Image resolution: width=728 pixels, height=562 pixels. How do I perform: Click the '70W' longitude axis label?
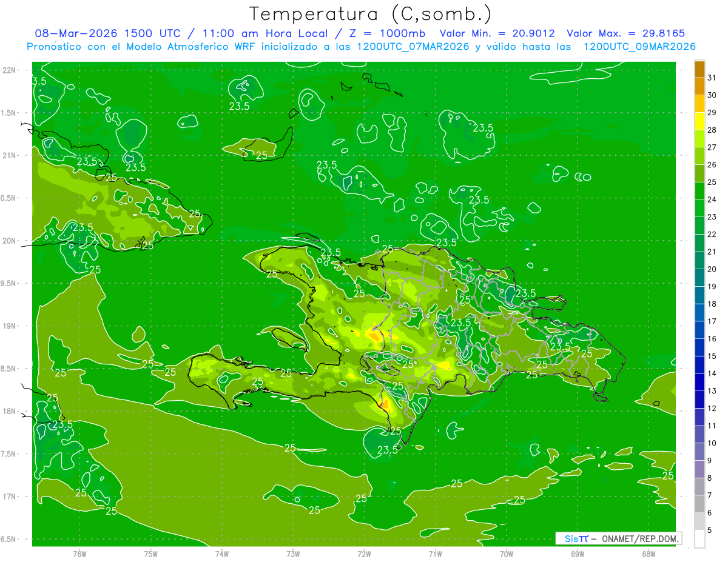507,554
